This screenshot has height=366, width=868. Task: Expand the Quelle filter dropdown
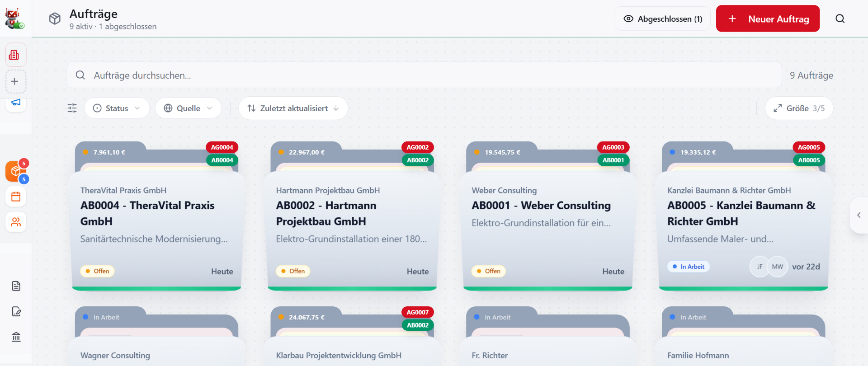click(188, 108)
